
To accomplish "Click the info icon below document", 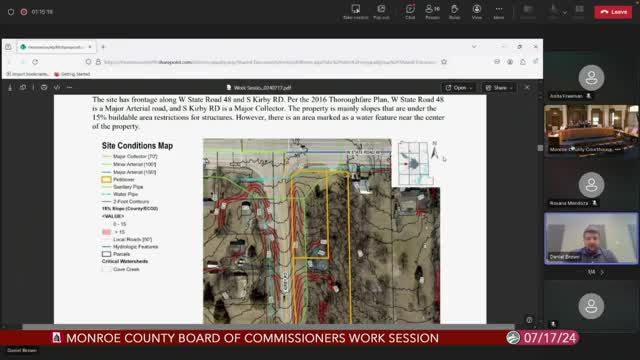I will coord(529,320).
